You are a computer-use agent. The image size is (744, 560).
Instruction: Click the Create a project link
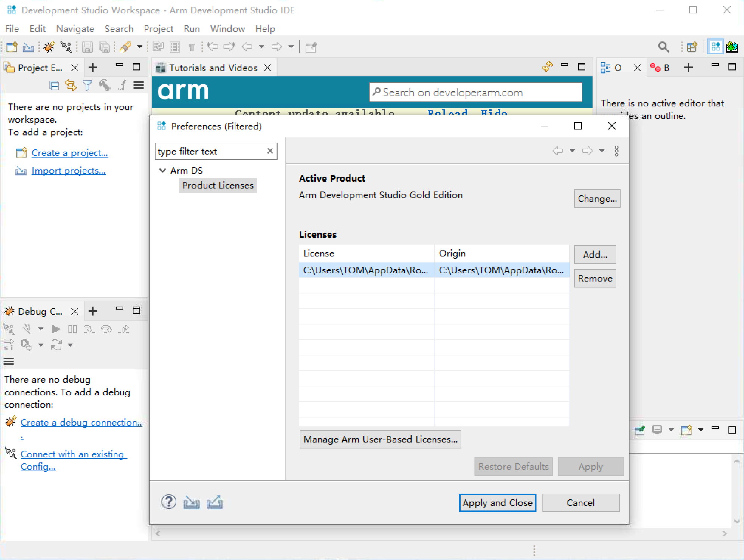click(x=70, y=153)
